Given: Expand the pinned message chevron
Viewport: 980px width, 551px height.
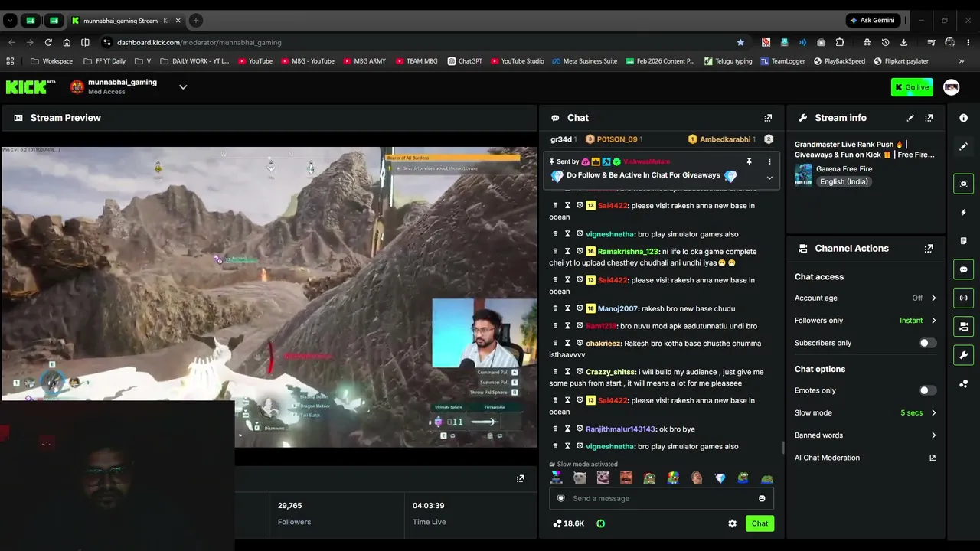Looking at the screenshot, I should click(x=769, y=178).
